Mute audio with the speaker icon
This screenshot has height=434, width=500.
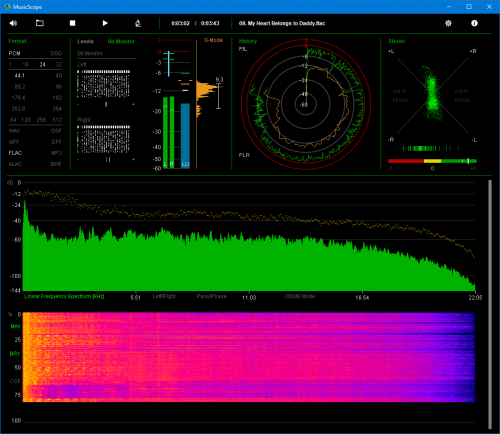(x=13, y=23)
